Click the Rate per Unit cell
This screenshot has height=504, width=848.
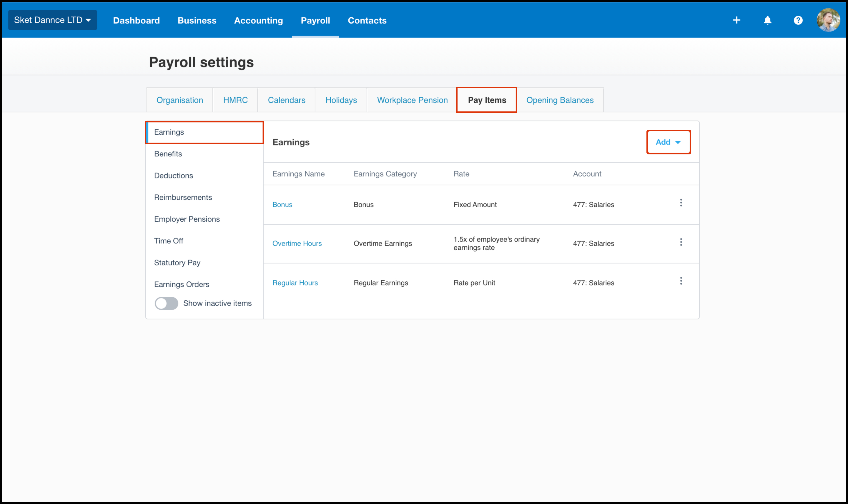click(x=474, y=283)
